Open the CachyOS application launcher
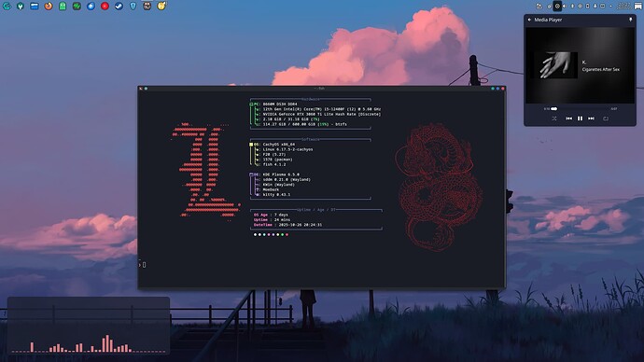Screen dimensions: 644x362 pyautogui.click(x=7, y=6)
